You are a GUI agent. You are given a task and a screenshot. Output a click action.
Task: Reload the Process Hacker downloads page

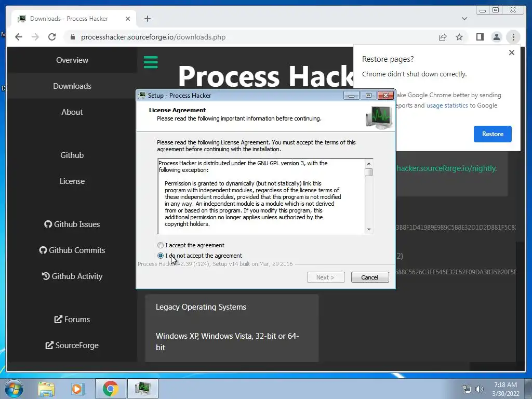52,37
